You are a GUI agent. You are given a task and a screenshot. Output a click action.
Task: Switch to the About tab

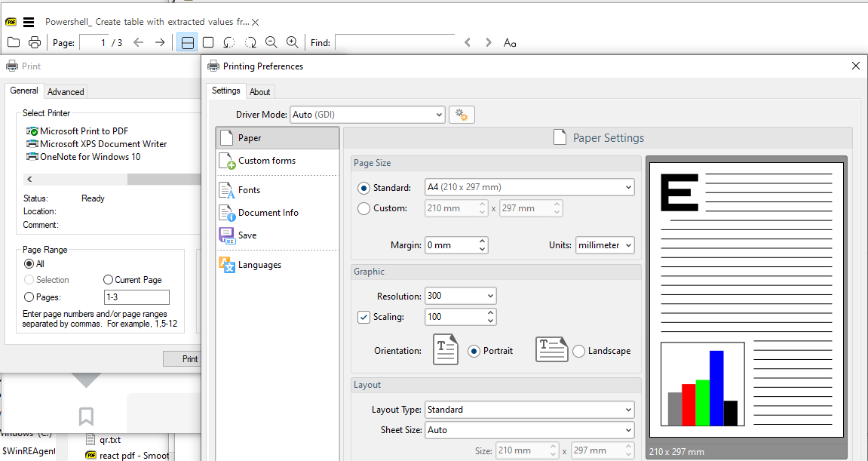(260, 91)
